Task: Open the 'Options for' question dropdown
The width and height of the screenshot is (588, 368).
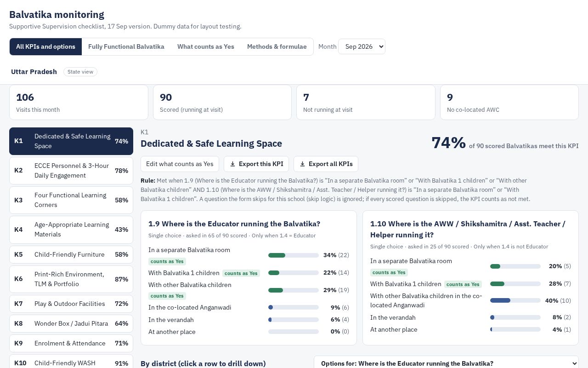Action: [446, 363]
